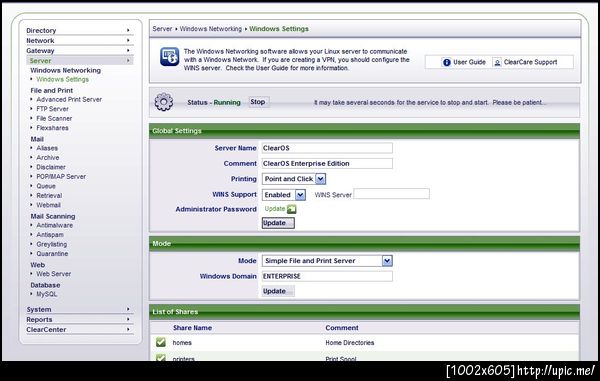600x381 pixels.
Task: Click green arrow icon beside Administrator Password Update
Action: tap(291, 209)
